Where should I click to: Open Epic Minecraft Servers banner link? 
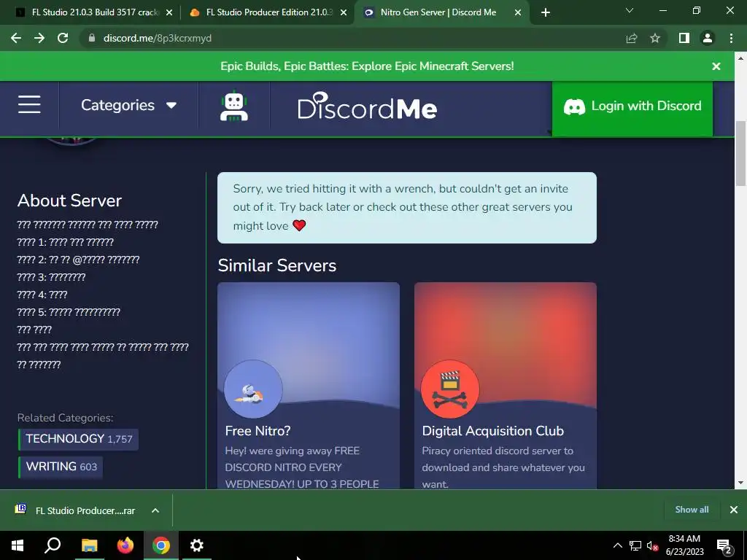[x=367, y=66]
